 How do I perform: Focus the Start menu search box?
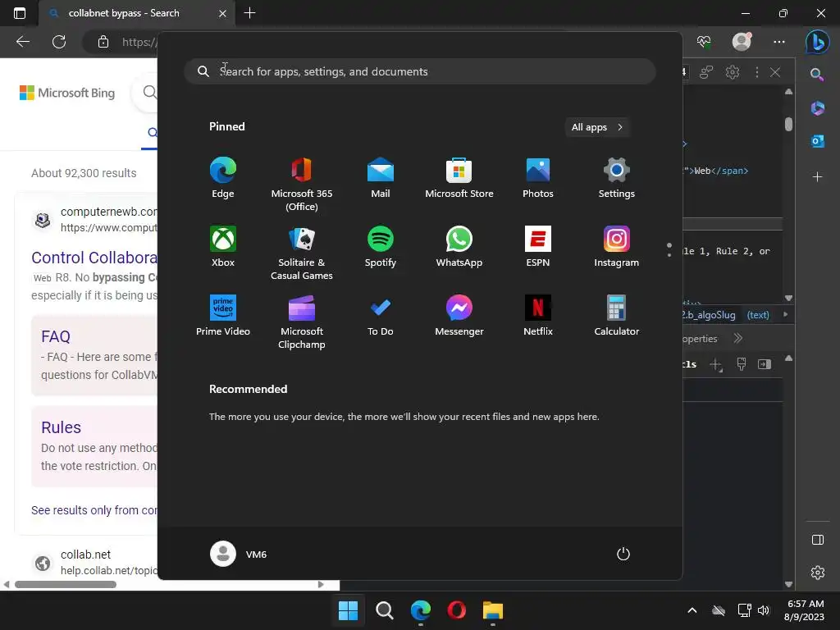(x=420, y=72)
